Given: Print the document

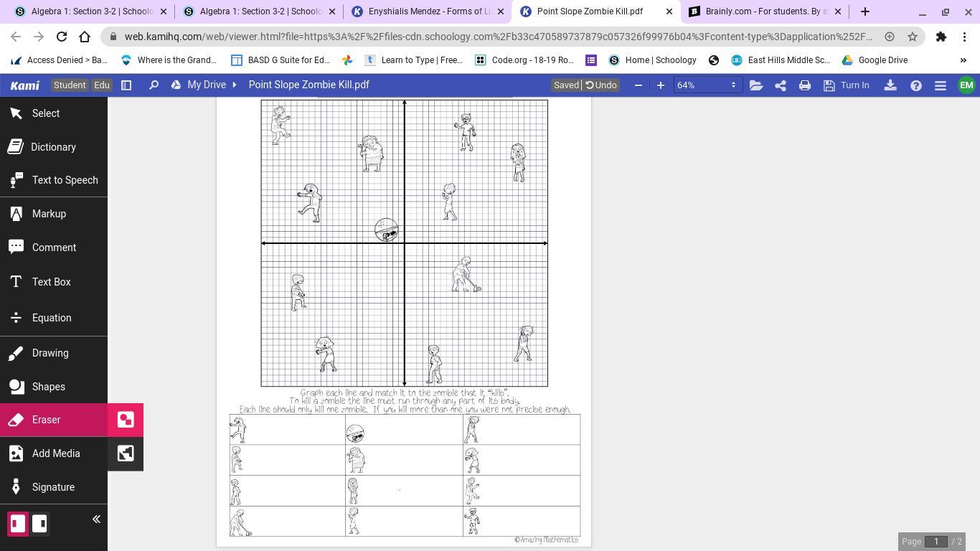Looking at the screenshot, I should 805,85.
